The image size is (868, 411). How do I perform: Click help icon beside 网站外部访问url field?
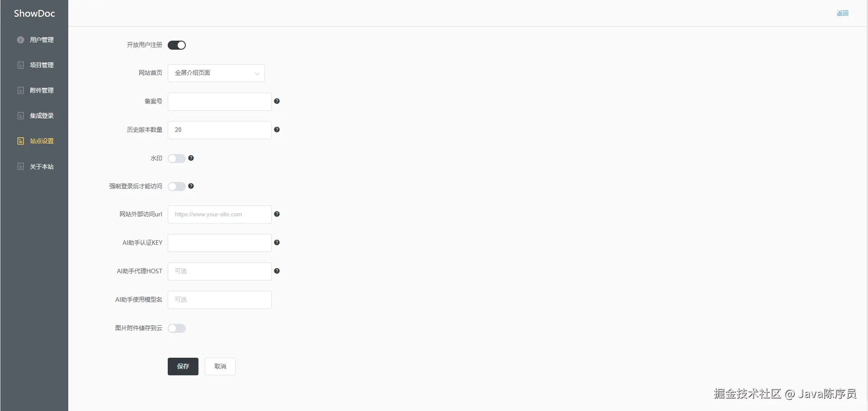click(277, 214)
